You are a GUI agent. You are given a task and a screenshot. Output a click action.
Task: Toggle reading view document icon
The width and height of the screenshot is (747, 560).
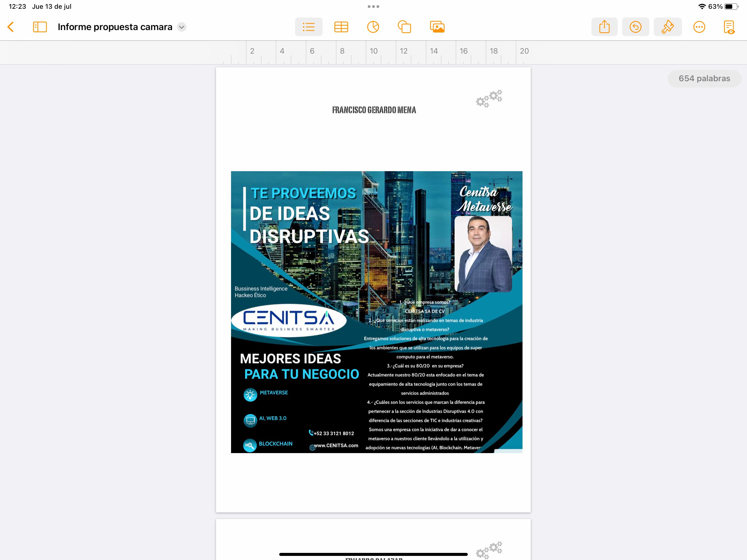pyautogui.click(x=729, y=27)
